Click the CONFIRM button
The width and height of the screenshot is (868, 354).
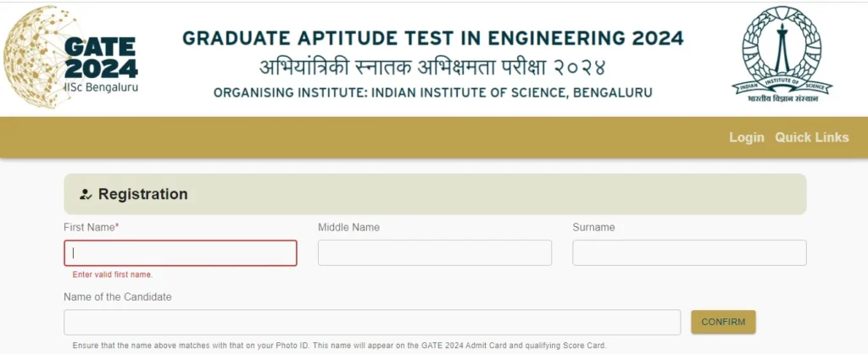pos(723,322)
